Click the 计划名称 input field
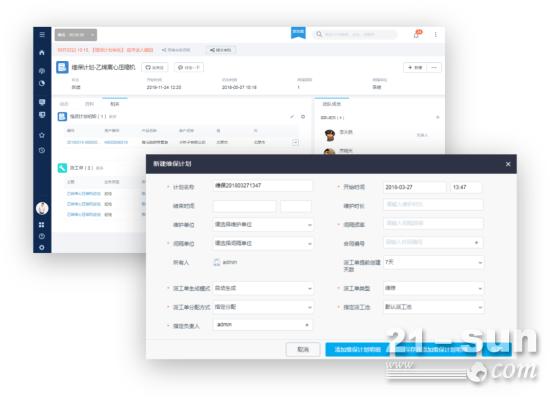This screenshot has height=399, width=550. 262,186
